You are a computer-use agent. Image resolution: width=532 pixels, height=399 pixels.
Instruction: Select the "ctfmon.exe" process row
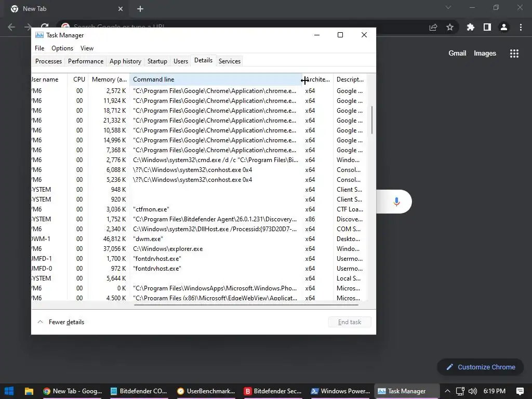[199, 209]
